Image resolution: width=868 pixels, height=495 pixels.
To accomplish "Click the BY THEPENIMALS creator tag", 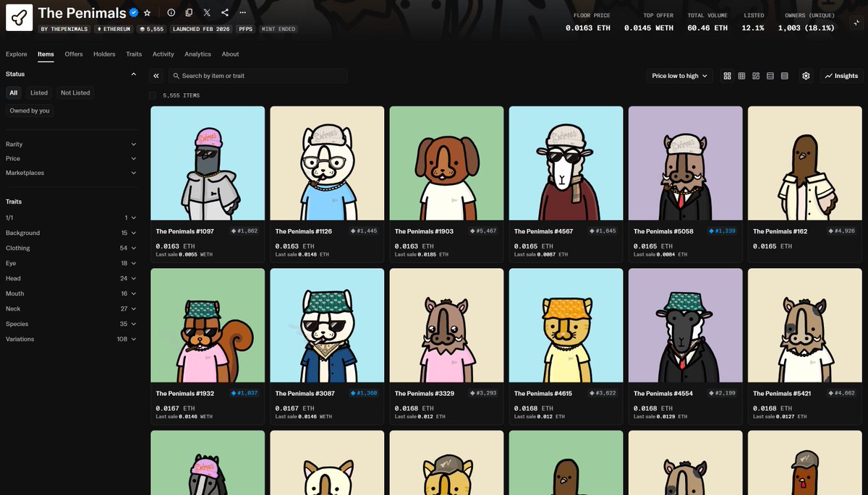I will coord(64,29).
